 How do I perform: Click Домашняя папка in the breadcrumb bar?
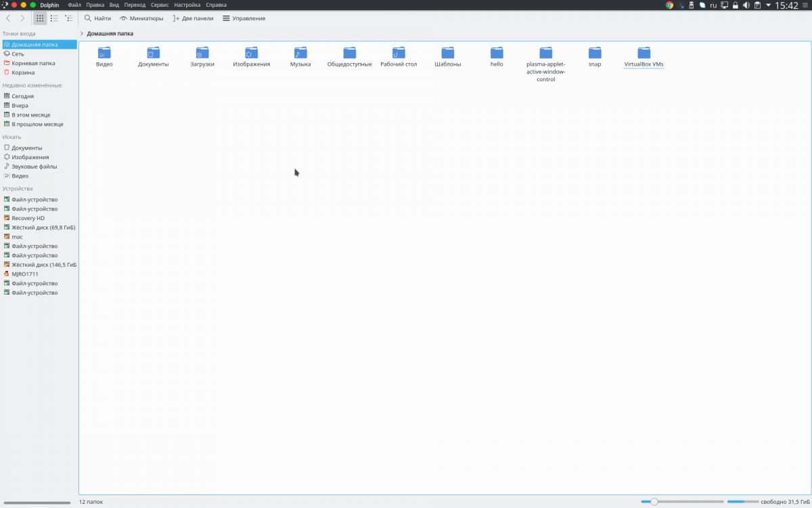pos(110,33)
